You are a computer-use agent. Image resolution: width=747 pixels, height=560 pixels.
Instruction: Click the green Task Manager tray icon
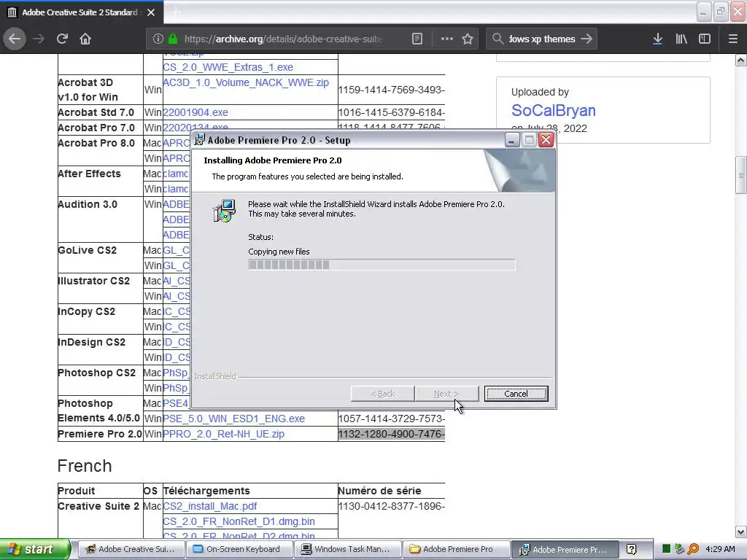667,549
